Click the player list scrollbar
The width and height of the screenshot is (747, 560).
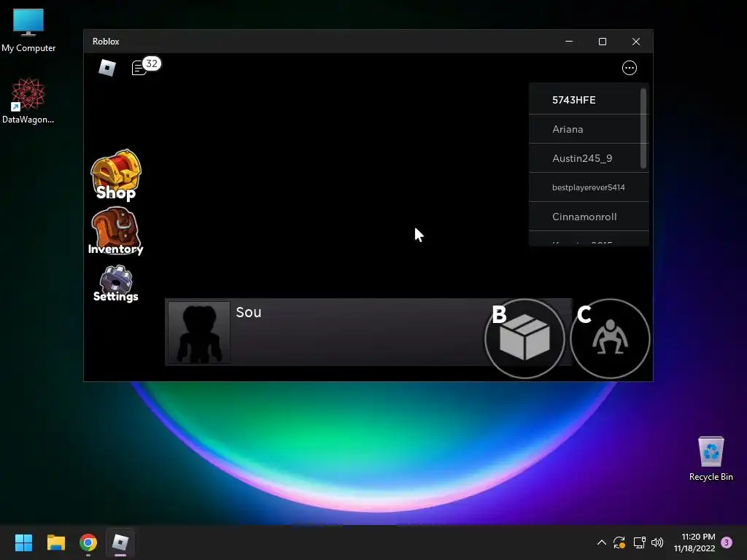coord(643,128)
